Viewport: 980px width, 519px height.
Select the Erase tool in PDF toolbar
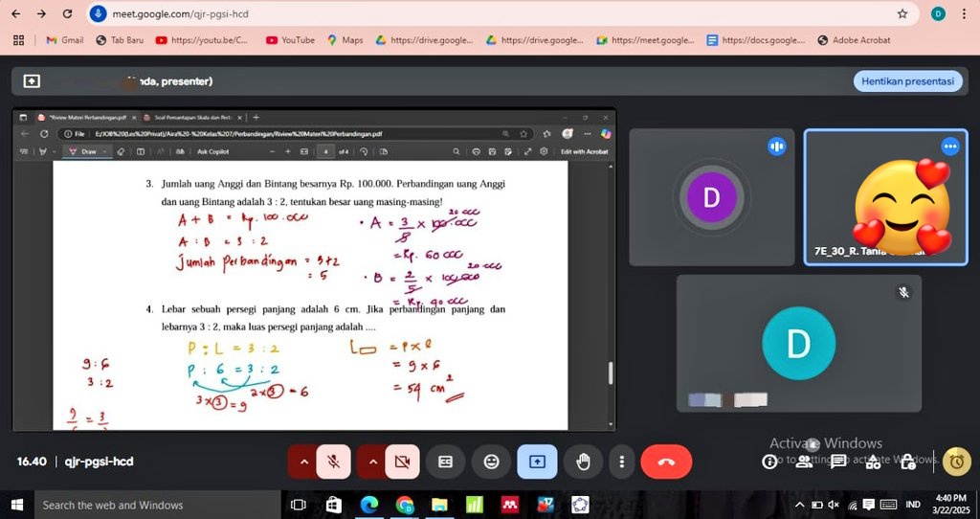click(x=121, y=151)
